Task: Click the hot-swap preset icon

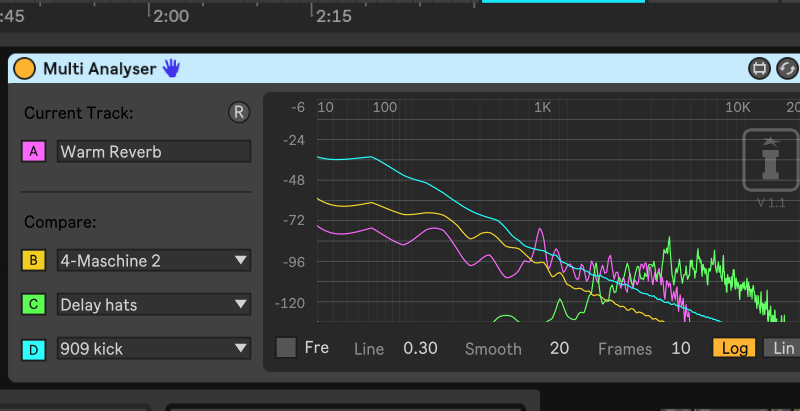Action: (x=786, y=68)
